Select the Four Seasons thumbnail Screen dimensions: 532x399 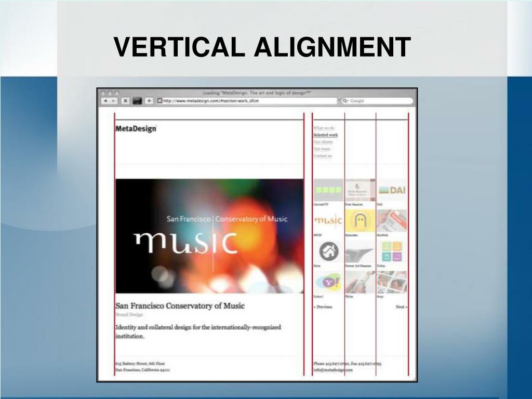tap(360, 190)
